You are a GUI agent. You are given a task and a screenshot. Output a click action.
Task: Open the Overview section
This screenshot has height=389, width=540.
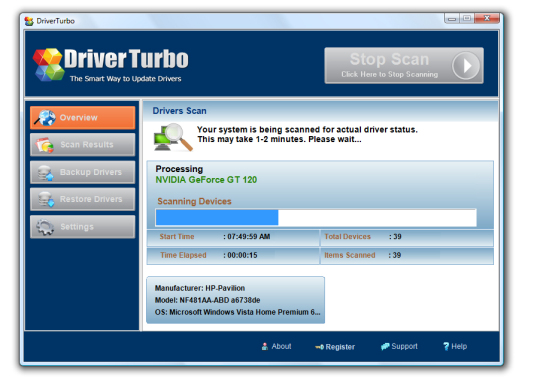tap(83, 118)
